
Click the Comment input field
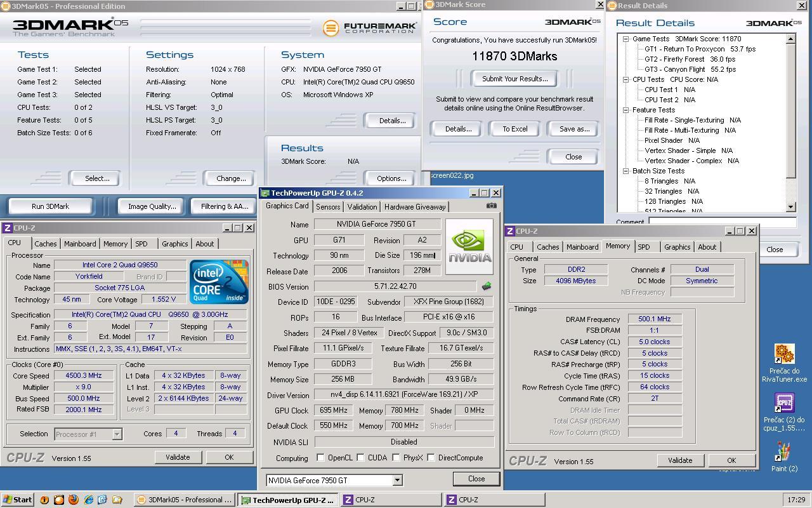722,222
